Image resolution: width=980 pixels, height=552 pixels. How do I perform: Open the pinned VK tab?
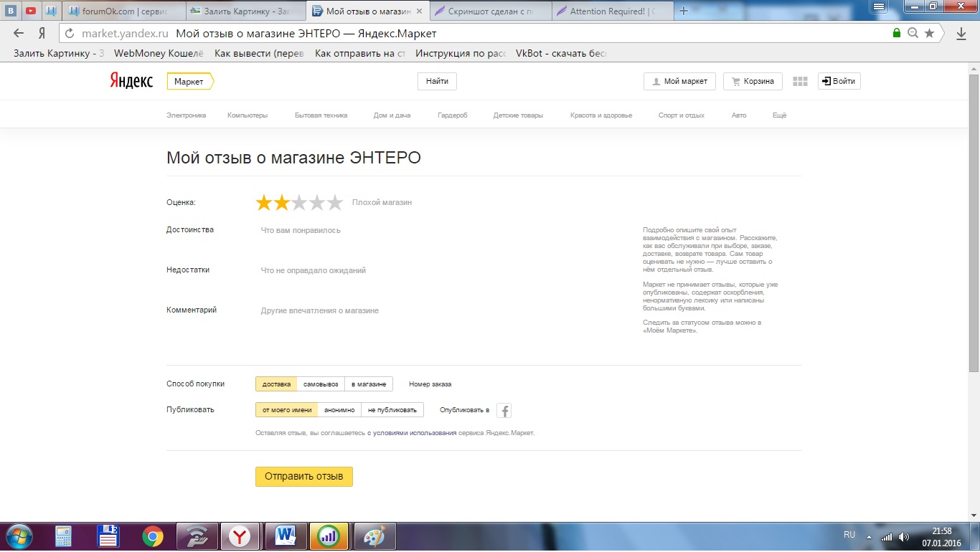pos(11,11)
